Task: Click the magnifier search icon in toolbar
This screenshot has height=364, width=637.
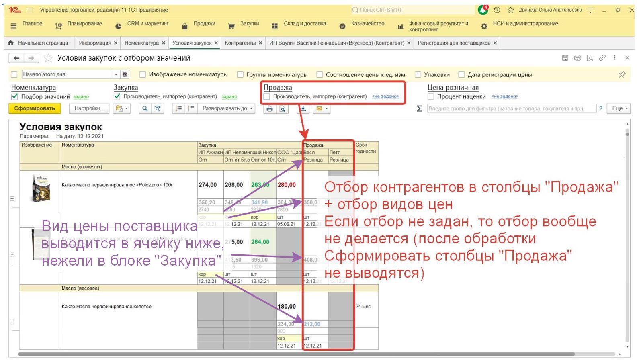Action: click(x=145, y=108)
